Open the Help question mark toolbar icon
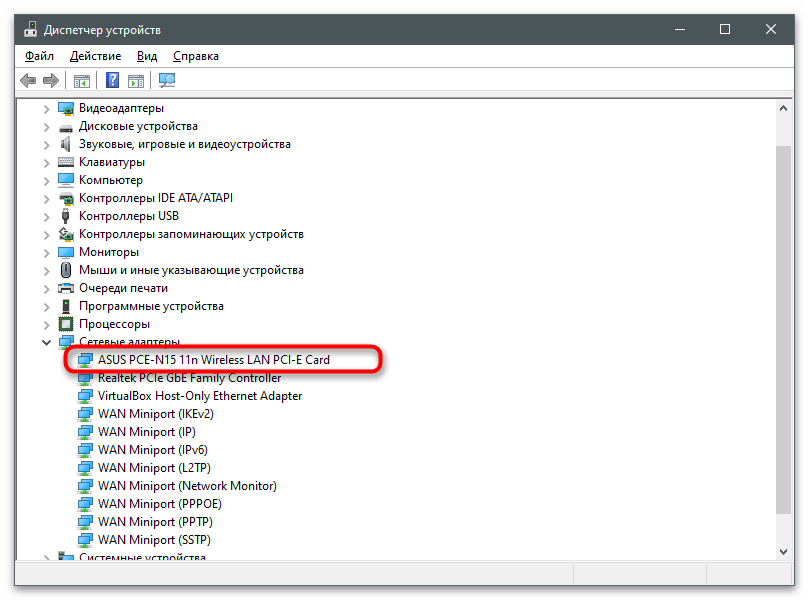Screen dimensions: 809x600 [x=112, y=80]
